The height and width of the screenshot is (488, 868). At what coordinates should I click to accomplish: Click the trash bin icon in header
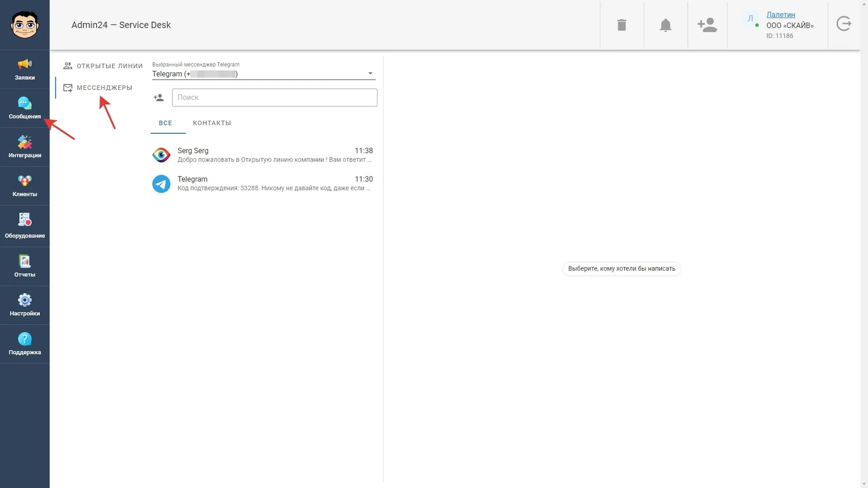click(x=622, y=25)
